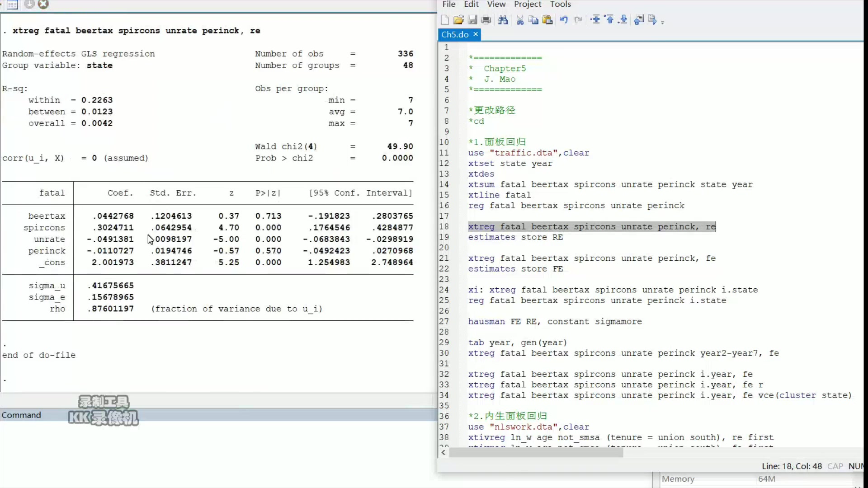The width and height of the screenshot is (868, 488).
Task: Close the Ch5.do tab
Action: click(x=476, y=34)
